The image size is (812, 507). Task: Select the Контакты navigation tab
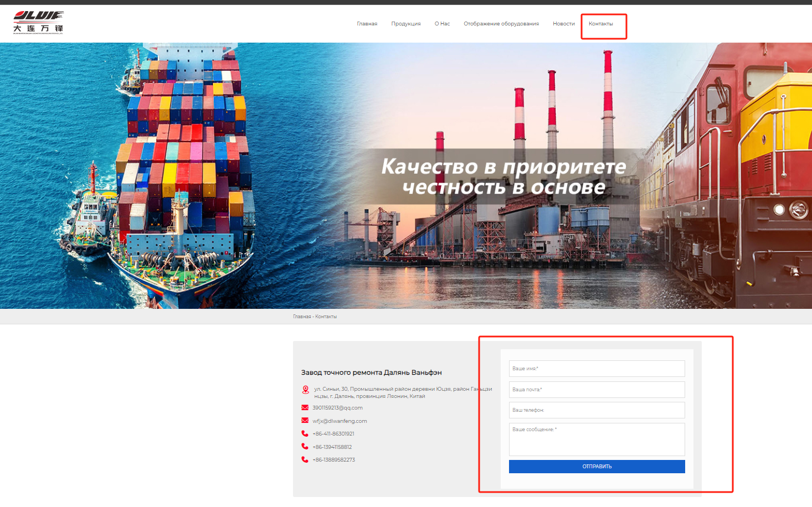click(600, 24)
